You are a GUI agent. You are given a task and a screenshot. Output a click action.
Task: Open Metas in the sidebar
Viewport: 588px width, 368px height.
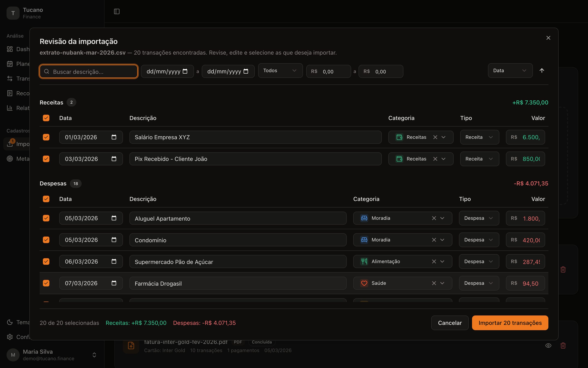pyautogui.click(x=18, y=159)
